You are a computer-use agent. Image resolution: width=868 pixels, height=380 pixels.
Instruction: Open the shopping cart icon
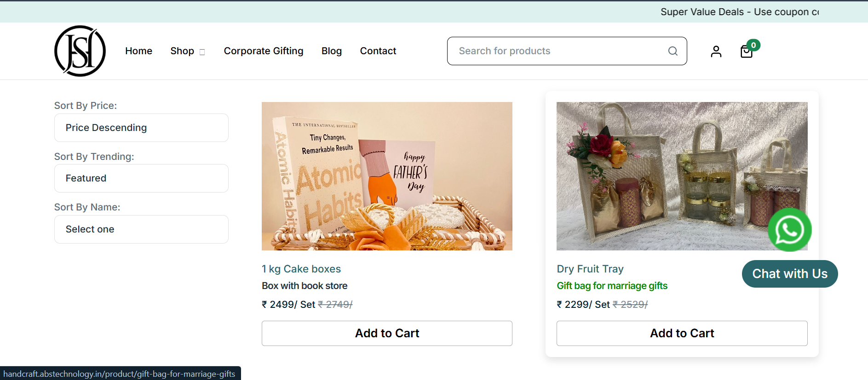[747, 51]
